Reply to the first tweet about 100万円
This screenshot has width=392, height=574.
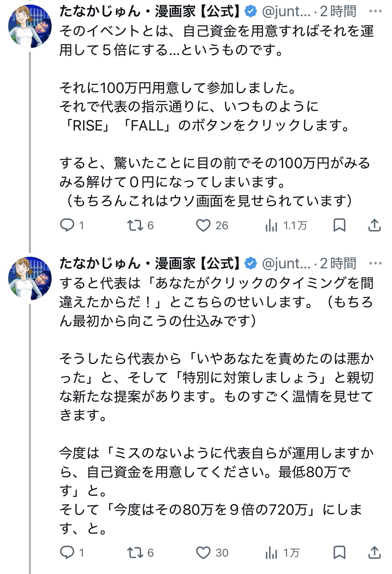(x=67, y=226)
